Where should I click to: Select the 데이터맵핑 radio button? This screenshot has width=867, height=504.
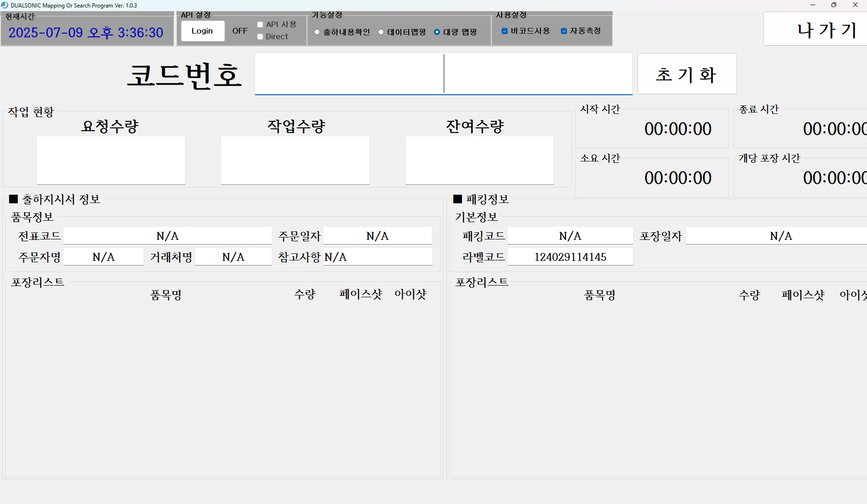[381, 32]
